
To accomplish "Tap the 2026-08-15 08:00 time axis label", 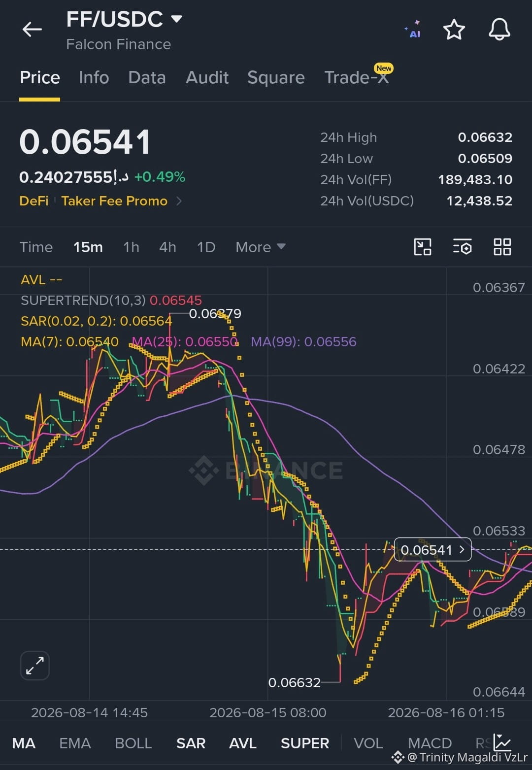I will pyautogui.click(x=267, y=712).
